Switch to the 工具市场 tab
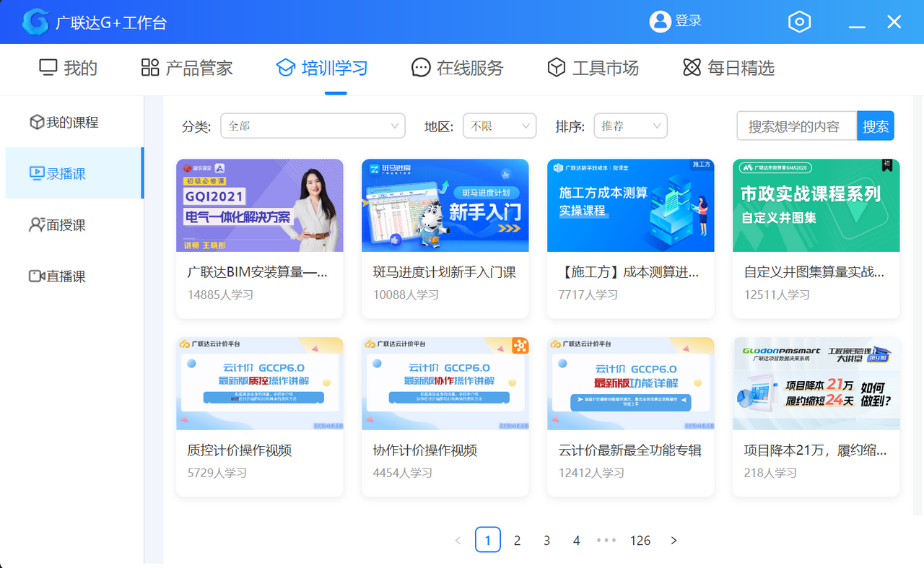The width and height of the screenshot is (924, 568). (x=593, y=67)
